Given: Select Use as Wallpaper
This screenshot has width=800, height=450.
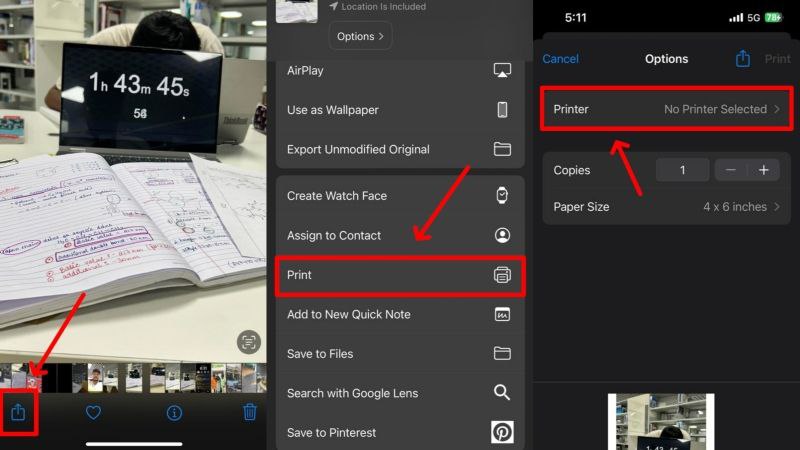Looking at the screenshot, I should 400,110.
